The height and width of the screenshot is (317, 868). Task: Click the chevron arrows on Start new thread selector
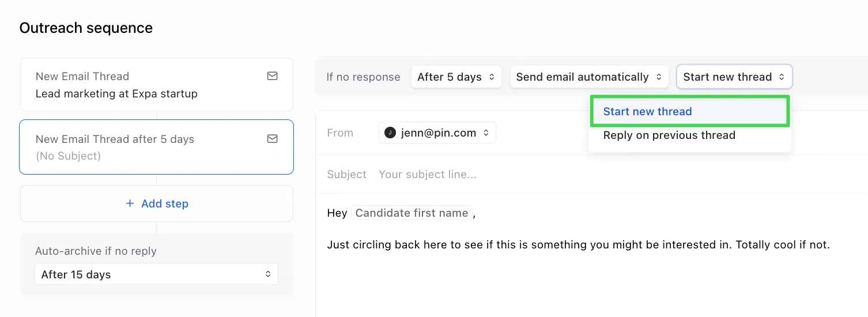pos(782,77)
